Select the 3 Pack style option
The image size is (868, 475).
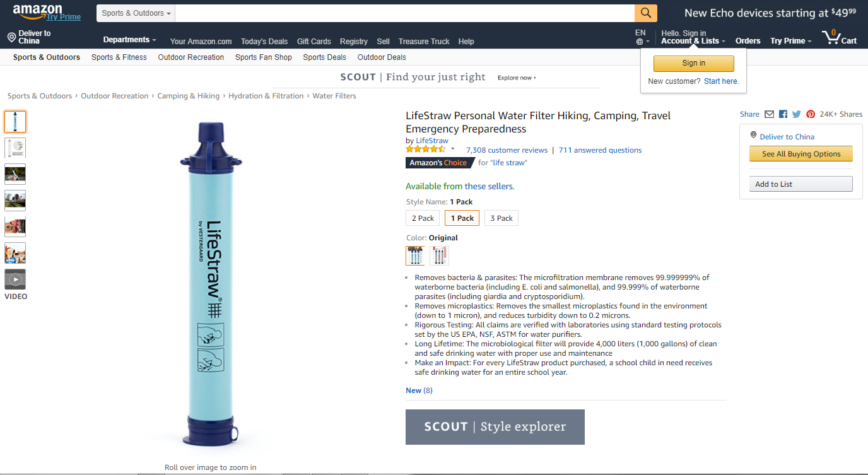coord(501,218)
